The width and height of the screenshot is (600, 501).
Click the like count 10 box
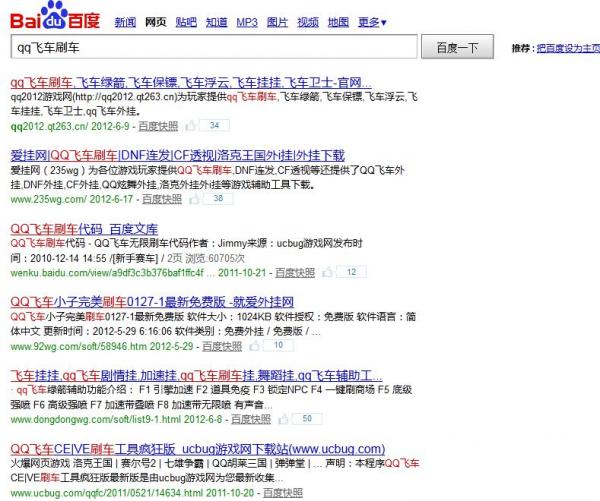click(278, 345)
